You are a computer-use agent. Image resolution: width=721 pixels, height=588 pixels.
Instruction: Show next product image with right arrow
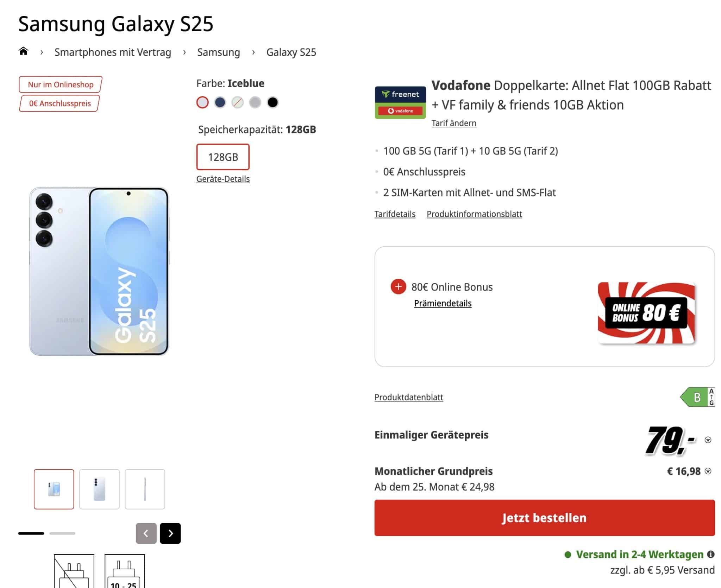click(170, 533)
